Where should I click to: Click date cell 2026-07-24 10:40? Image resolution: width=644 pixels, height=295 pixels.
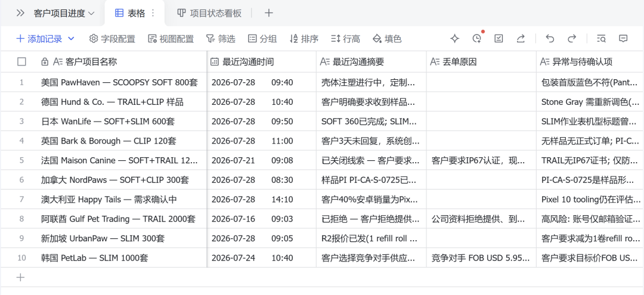(262, 257)
